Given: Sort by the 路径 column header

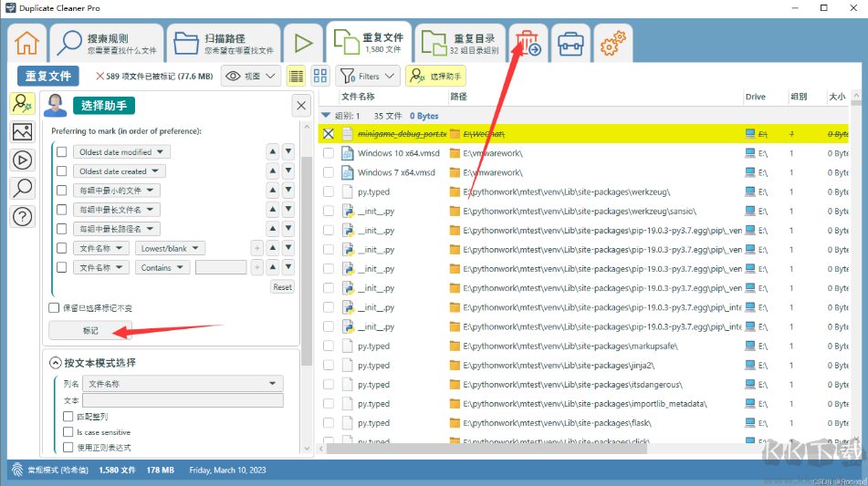Looking at the screenshot, I should (x=458, y=97).
